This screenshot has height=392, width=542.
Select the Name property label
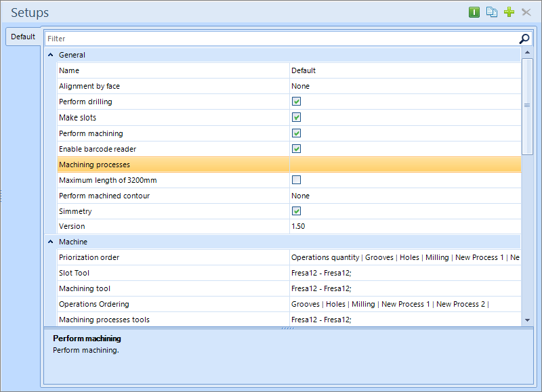tap(69, 70)
